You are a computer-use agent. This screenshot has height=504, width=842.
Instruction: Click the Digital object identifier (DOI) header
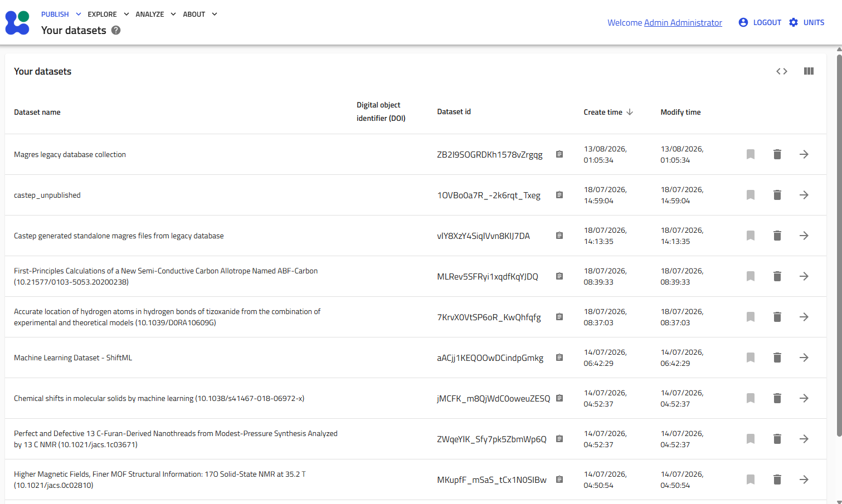[381, 111]
